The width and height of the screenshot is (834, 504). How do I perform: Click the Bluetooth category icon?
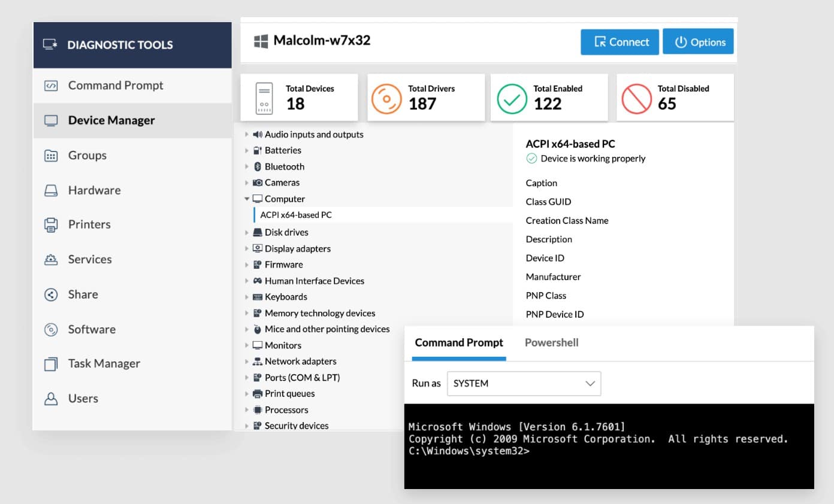(x=258, y=167)
